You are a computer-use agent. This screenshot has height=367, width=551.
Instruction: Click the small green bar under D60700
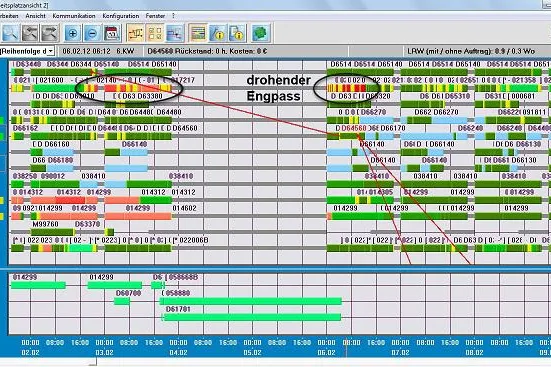pyautogui.click(x=122, y=301)
